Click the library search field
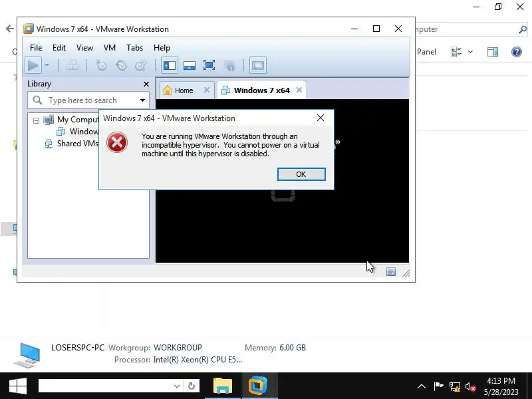The image size is (532, 399). (88, 100)
